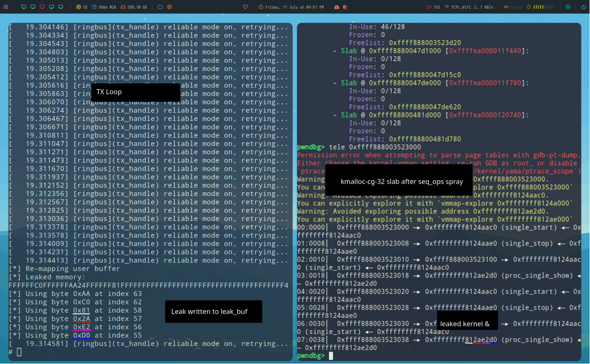Click the 299.10 GB disk indicator
This screenshot has height=364, width=590.
tap(134, 7)
